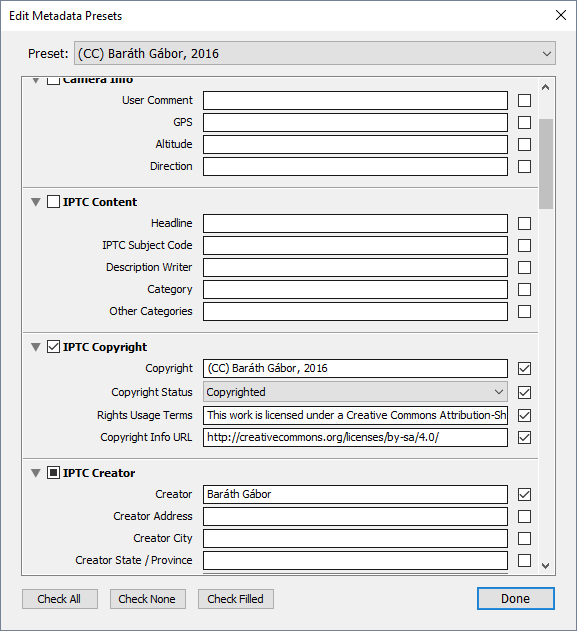Click the Check None button
Viewport: 577px width, 631px height.
148,599
